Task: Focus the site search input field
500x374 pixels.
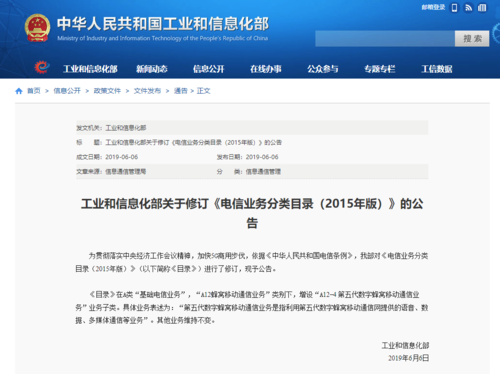Action: point(385,39)
